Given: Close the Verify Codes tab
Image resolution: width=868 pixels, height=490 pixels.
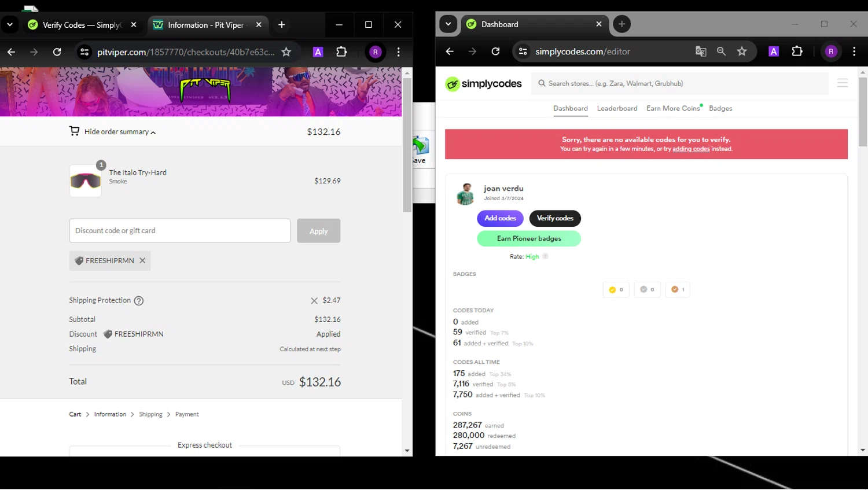Looking at the screenshot, I should tap(134, 25).
